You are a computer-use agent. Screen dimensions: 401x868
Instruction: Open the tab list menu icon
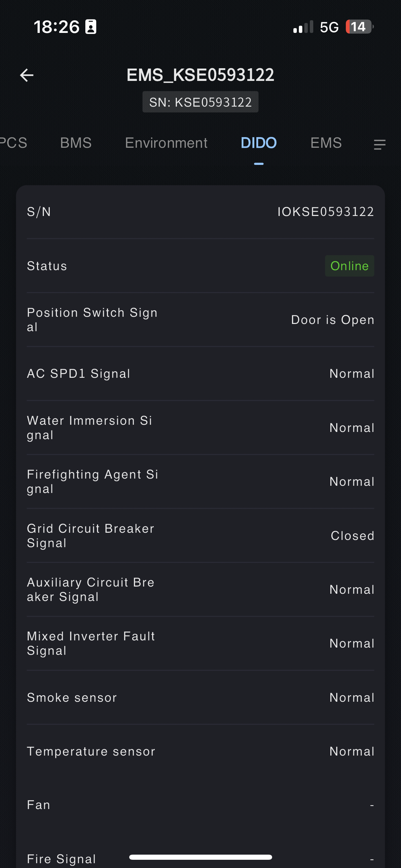[x=379, y=144]
